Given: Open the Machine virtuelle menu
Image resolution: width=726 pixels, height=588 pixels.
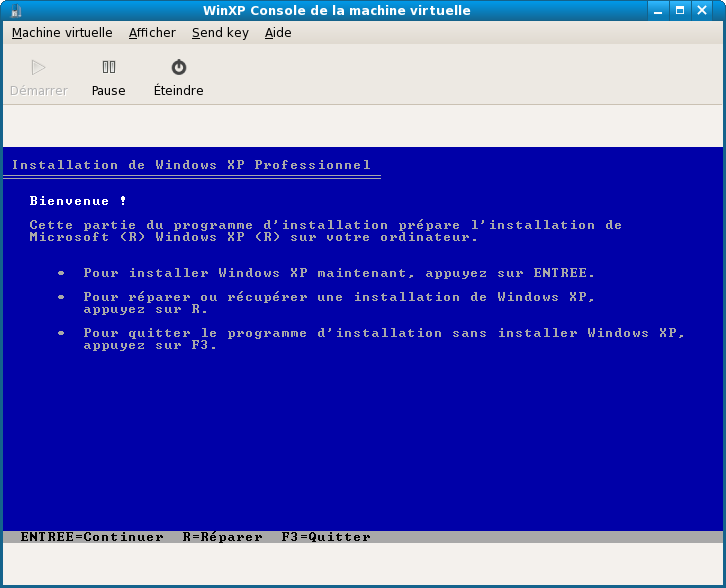Looking at the screenshot, I should tap(62, 33).
